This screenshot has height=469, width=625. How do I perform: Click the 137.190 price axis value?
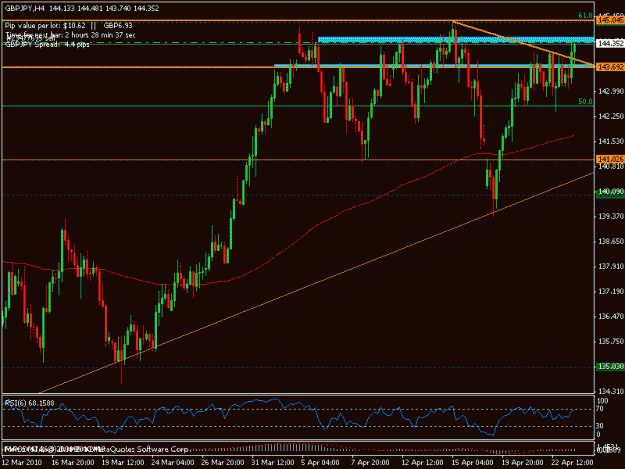pyautogui.click(x=611, y=291)
